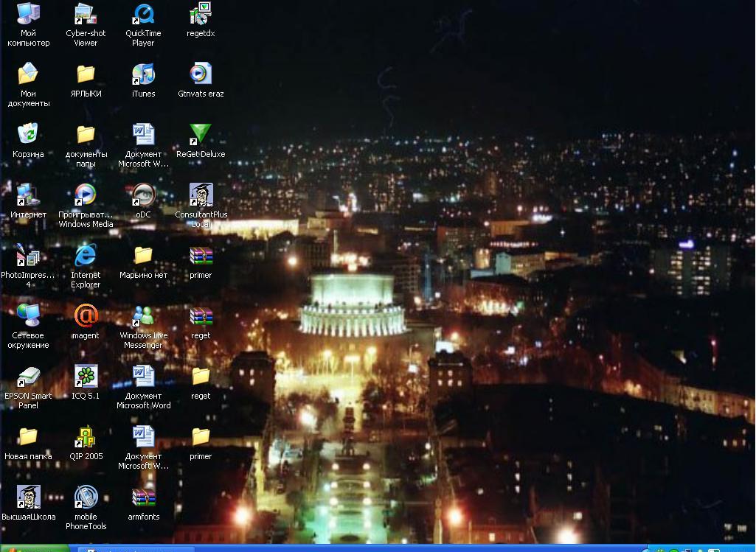756x552 pixels.
Task: Select the mobile PhoneTools icon
Action: click(86, 497)
